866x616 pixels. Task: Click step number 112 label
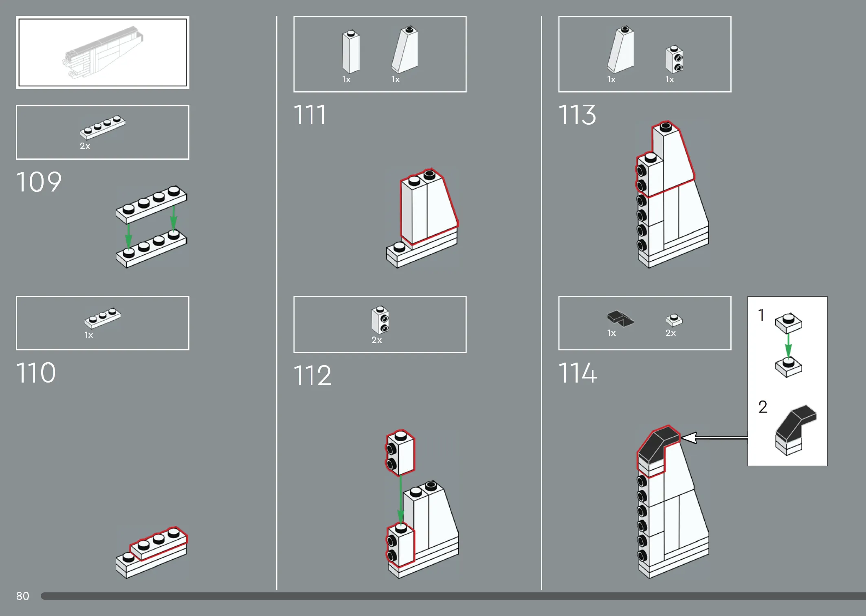click(x=312, y=375)
